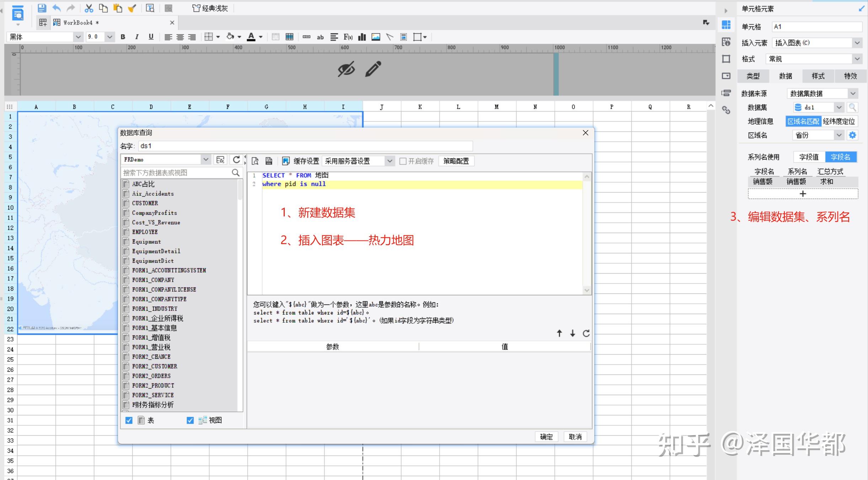Image resolution: width=868 pixels, height=480 pixels.
Task: Select the 数据 tab in the cell panel
Action: point(785,76)
